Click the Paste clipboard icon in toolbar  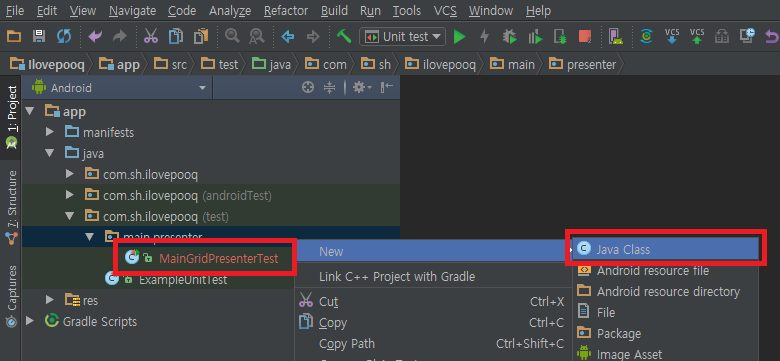coord(201,37)
